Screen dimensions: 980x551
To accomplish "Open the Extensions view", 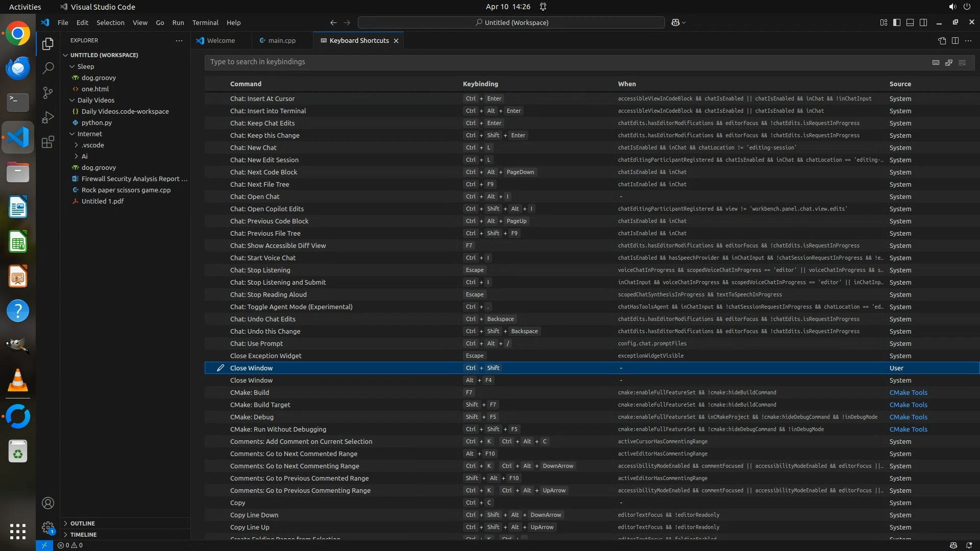I will [x=48, y=142].
